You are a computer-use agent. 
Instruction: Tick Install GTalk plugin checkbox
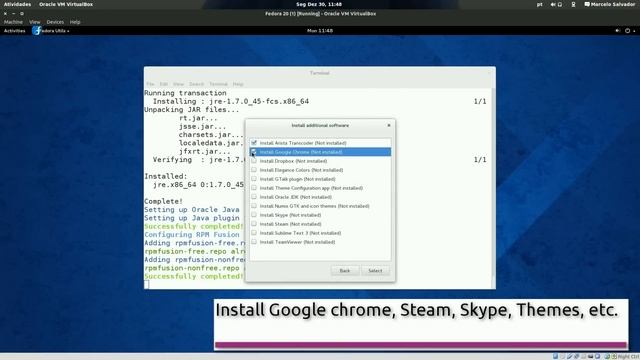pos(254,179)
